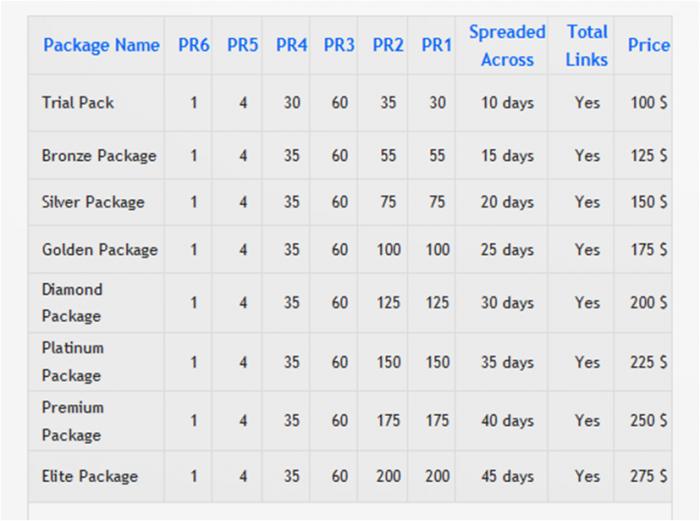Select the Total Links column header
This screenshot has width=700, height=521.
coord(586,45)
